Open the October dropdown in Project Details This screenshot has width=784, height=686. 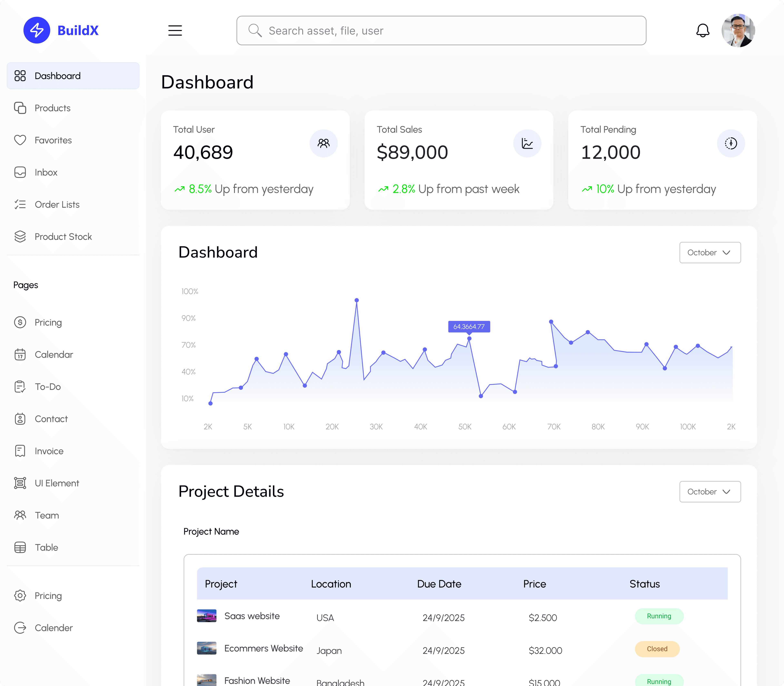(x=710, y=491)
